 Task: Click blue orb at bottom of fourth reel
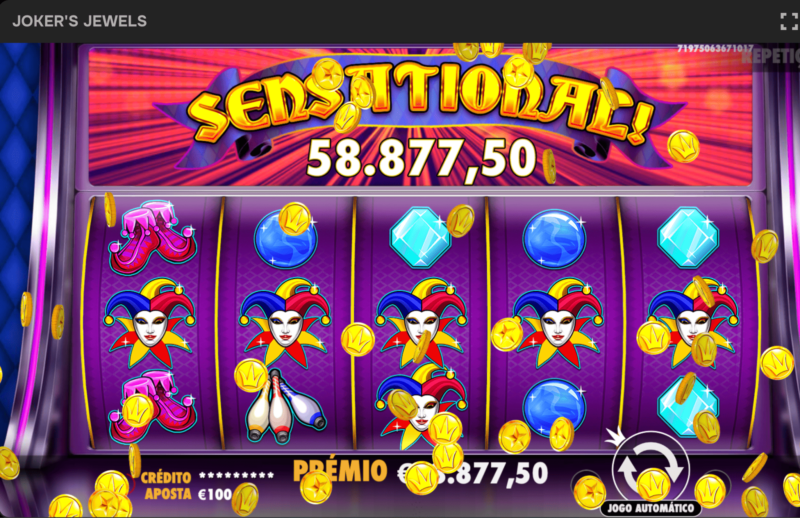(x=554, y=408)
